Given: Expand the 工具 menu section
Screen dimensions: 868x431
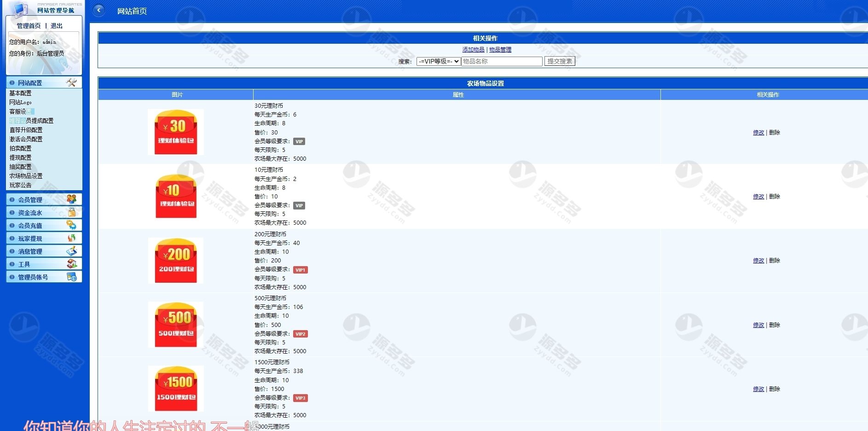Looking at the screenshot, I should (44, 264).
